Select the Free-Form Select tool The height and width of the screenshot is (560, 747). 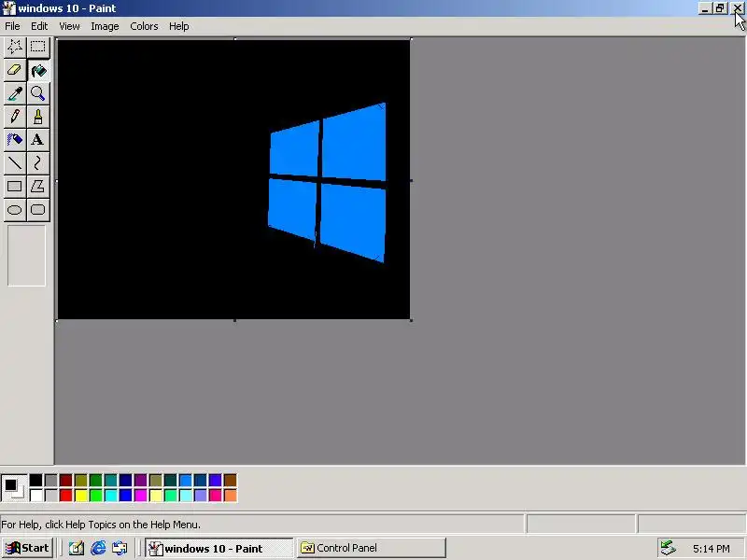coord(14,47)
